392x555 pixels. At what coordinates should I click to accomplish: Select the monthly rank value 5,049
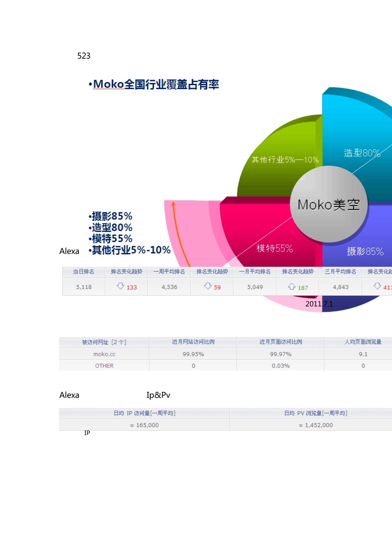click(255, 287)
